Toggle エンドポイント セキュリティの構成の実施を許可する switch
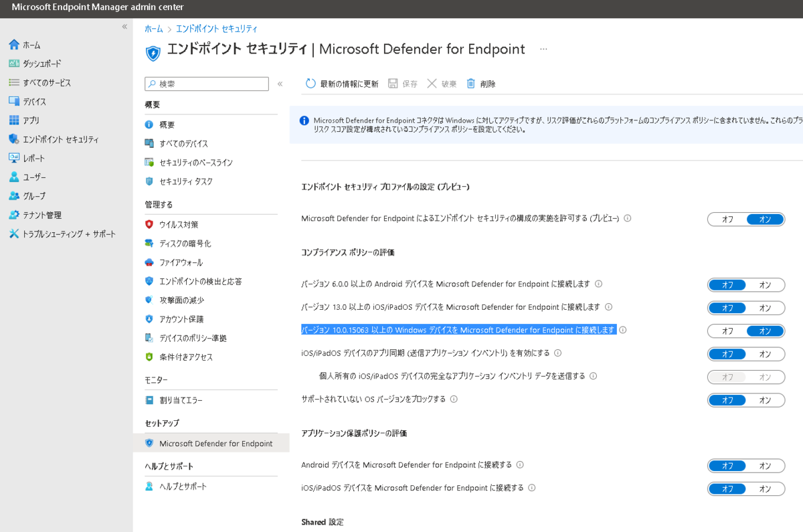Image resolution: width=803 pixels, height=532 pixels. 746,219
